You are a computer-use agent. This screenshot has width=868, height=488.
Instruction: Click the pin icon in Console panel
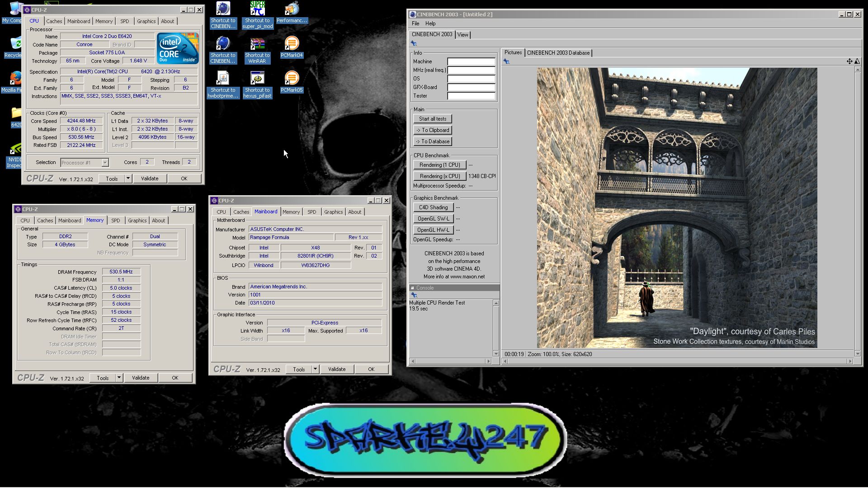tap(414, 295)
